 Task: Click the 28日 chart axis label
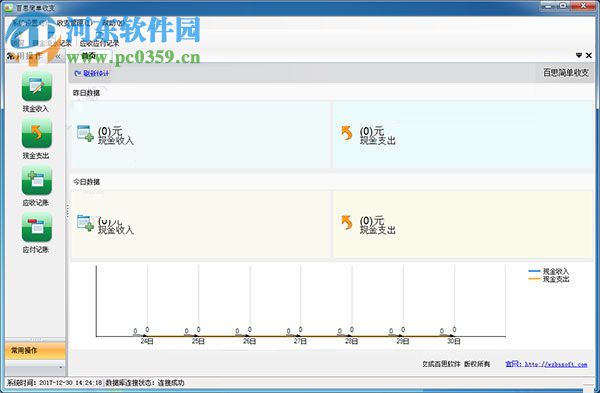tap(352, 341)
